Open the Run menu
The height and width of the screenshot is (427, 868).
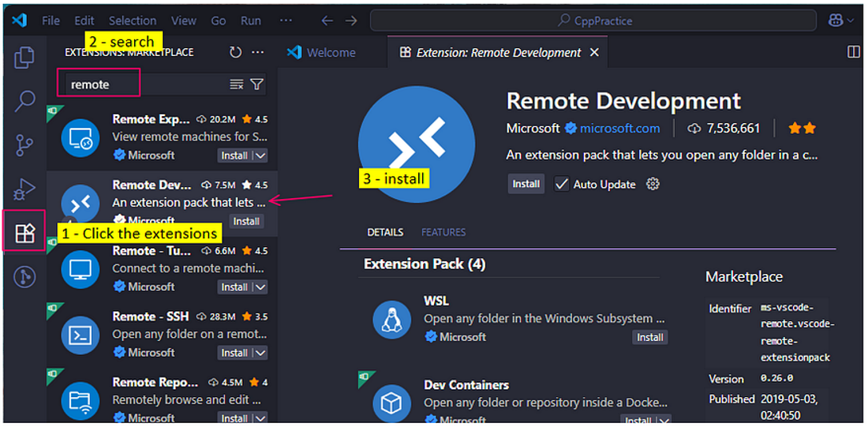tap(251, 21)
